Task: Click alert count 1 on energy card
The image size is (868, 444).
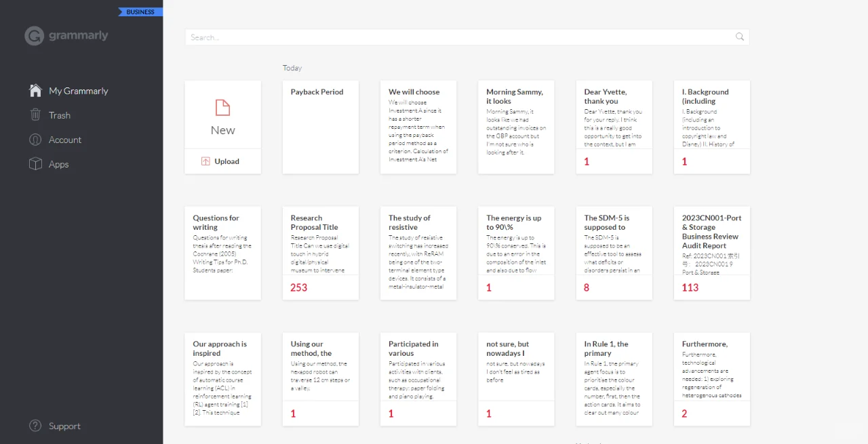Action: point(489,287)
